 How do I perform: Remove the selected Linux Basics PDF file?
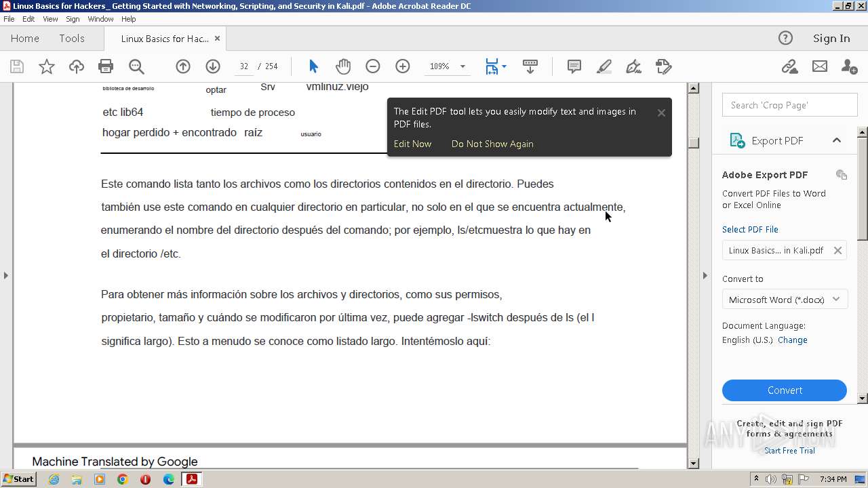pyautogui.click(x=837, y=251)
